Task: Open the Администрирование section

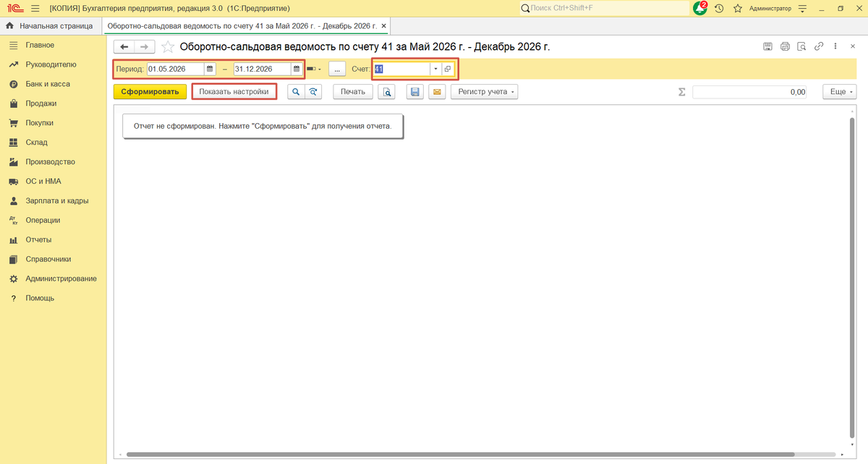Action: (61, 279)
